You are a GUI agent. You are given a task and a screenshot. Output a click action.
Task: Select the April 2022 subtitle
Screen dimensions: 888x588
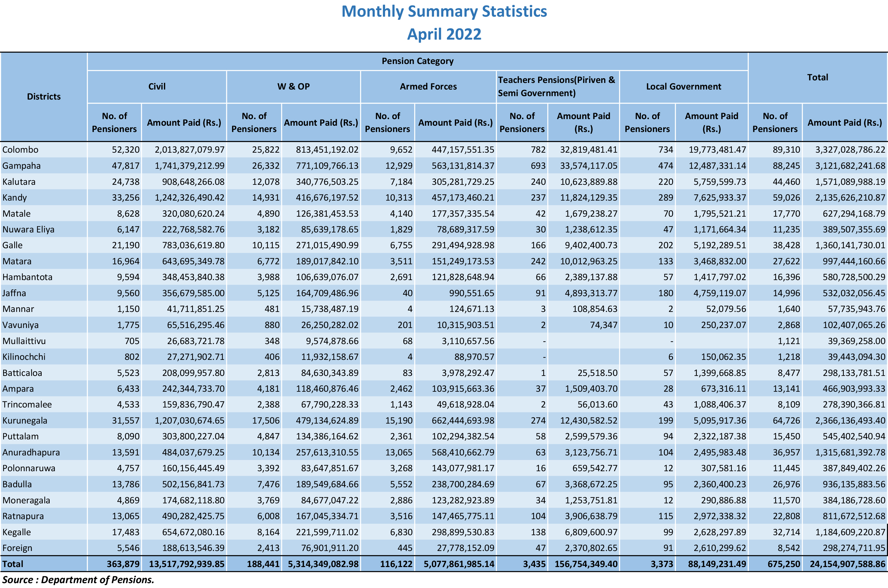tap(444, 34)
